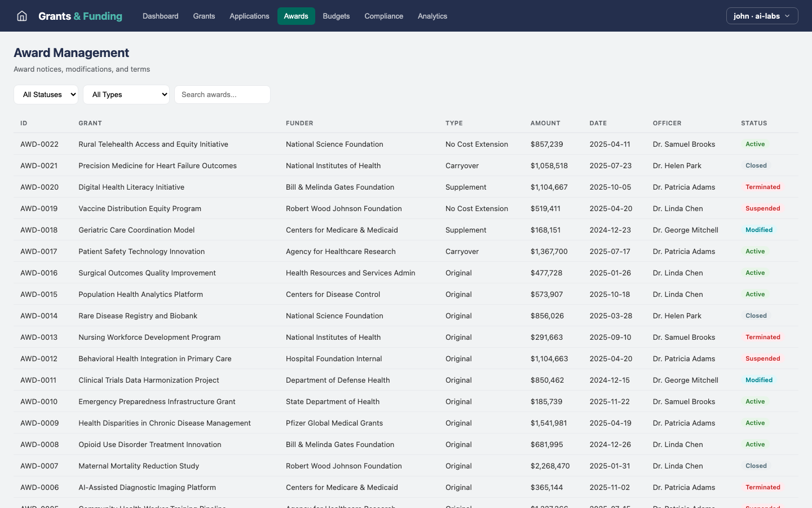Viewport: 812px width, 508px height.
Task: Open the Compliance page
Action: (x=383, y=16)
